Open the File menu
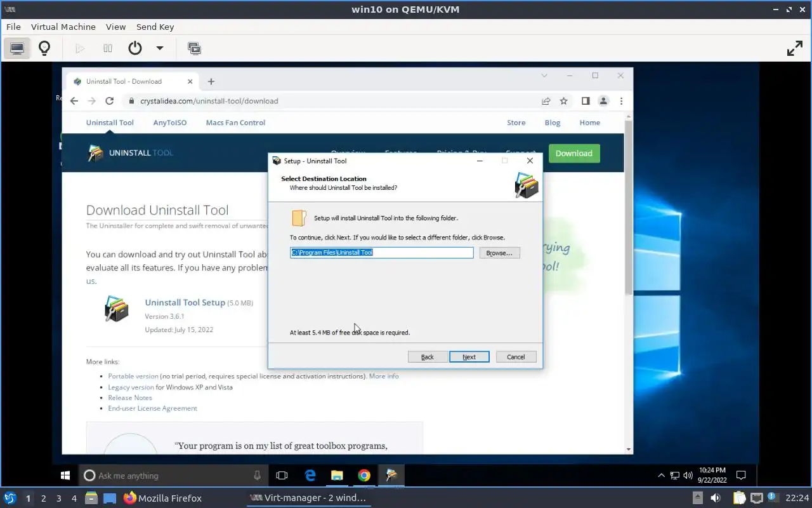 (13, 27)
